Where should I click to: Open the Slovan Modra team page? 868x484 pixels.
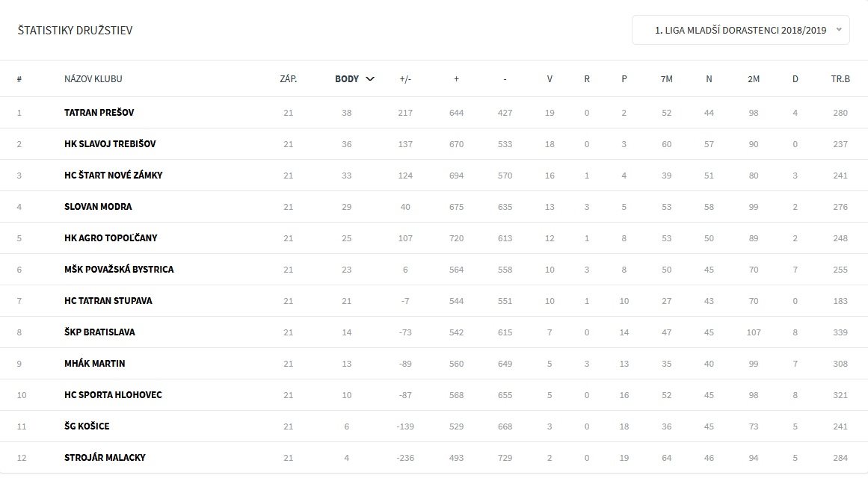click(98, 207)
